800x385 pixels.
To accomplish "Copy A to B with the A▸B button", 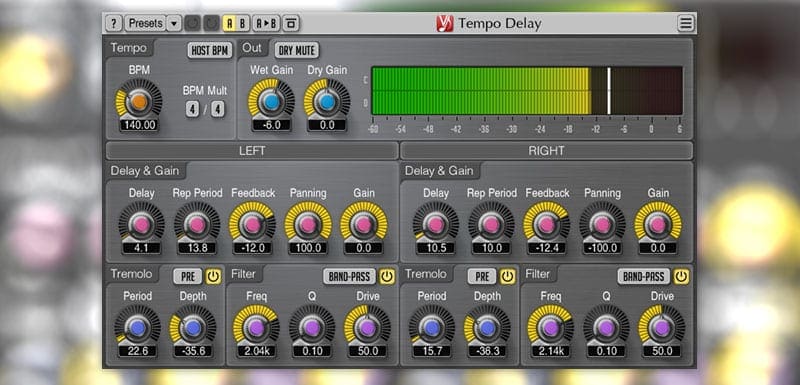I will pos(266,23).
